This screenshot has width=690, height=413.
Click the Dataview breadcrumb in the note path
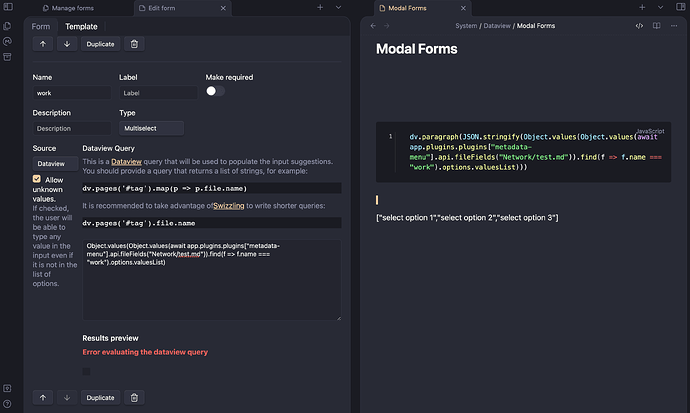tap(497, 26)
